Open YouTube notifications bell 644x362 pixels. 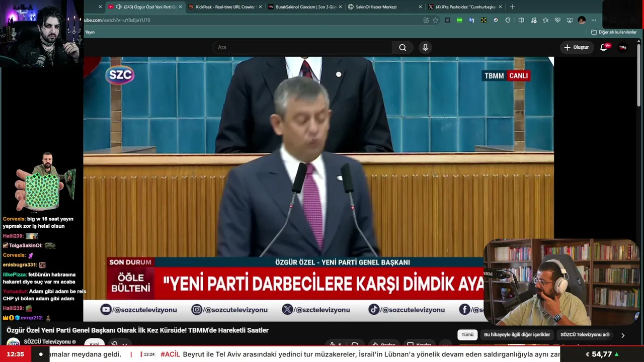pyautogui.click(x=604, y=47)
